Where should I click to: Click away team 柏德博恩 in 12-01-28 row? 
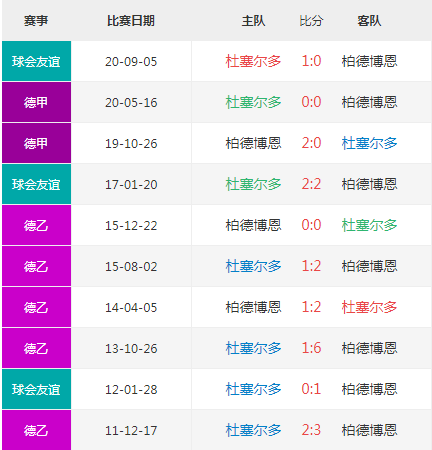[x=369, y=389]
